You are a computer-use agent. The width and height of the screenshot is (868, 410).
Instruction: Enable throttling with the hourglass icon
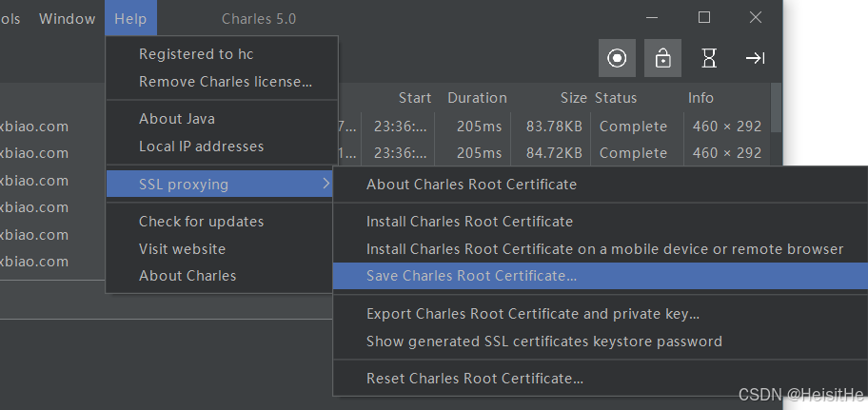(708, 58)
